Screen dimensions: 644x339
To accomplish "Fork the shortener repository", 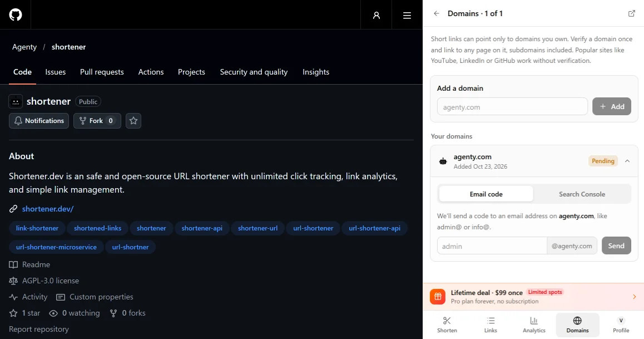I will 97,121.
